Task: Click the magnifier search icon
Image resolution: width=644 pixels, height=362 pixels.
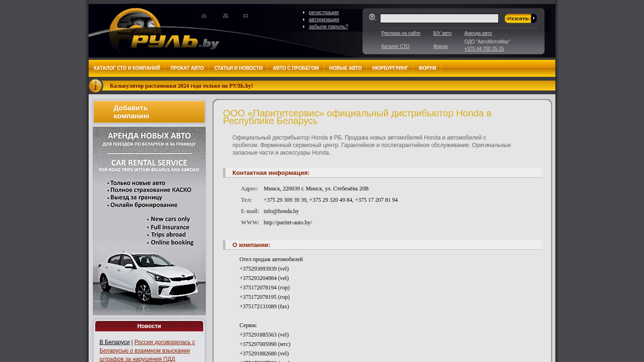Action: pyautogui.click(x=372, y=18)
